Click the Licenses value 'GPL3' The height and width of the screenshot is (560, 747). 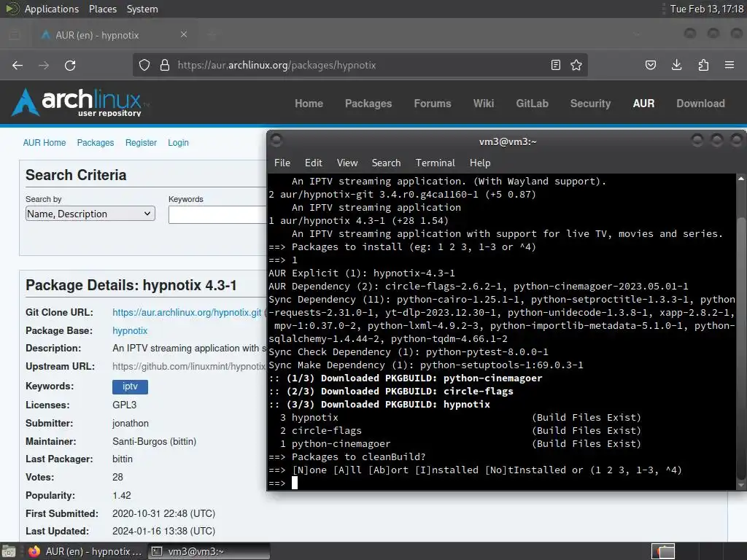(124, 405)
